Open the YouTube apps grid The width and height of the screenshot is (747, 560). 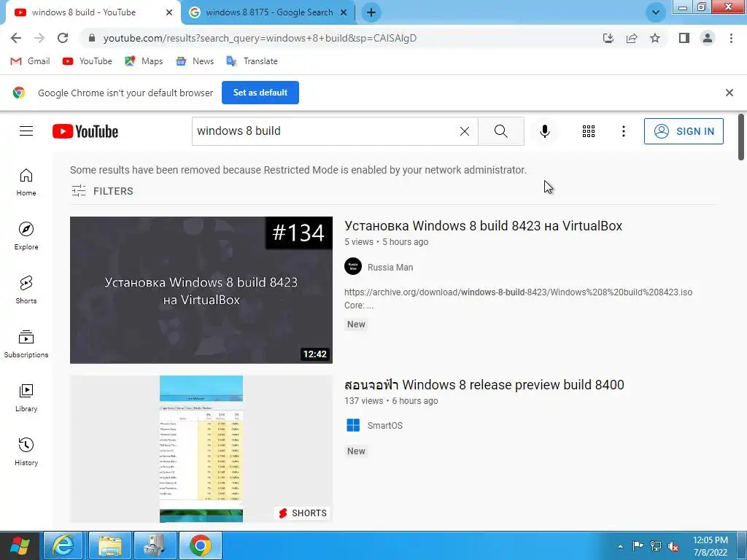pos(589,131)
